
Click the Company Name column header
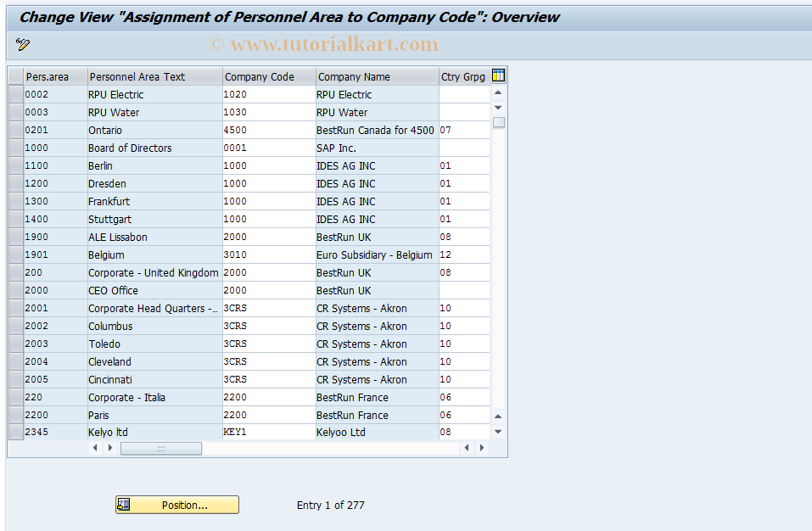tap(377, 76)
